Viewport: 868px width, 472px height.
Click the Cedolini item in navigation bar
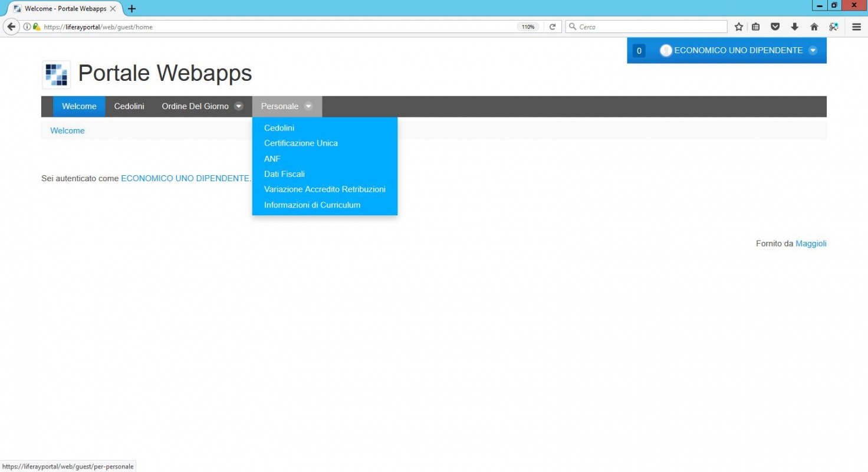coord(129,106)
